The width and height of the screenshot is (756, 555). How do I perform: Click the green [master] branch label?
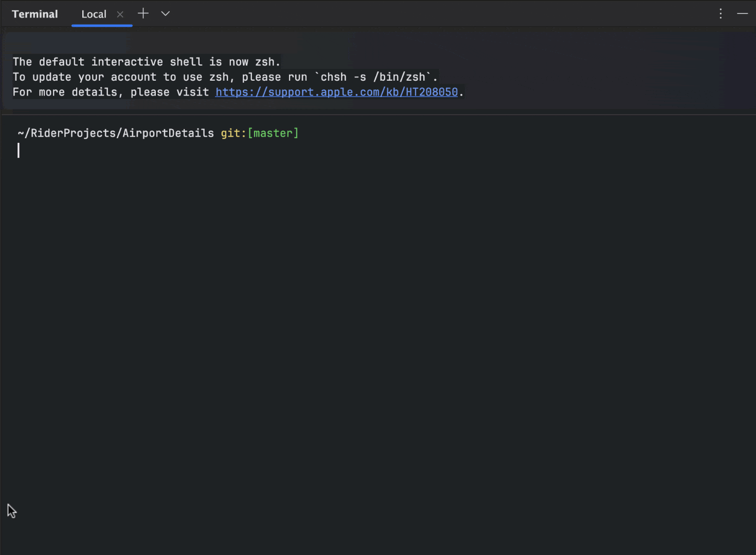273,133
